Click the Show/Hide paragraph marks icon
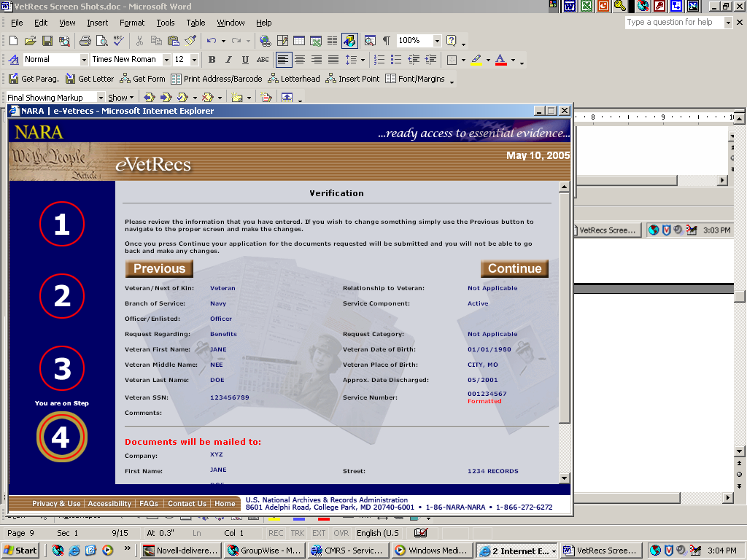The width and height of the screenshot is (747, 560). tap(386, 41)
